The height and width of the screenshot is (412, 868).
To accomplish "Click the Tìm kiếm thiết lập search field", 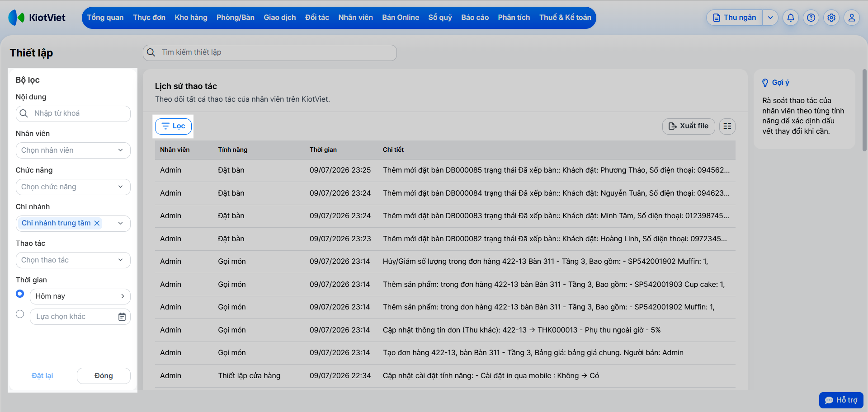I will coord(270,52).
